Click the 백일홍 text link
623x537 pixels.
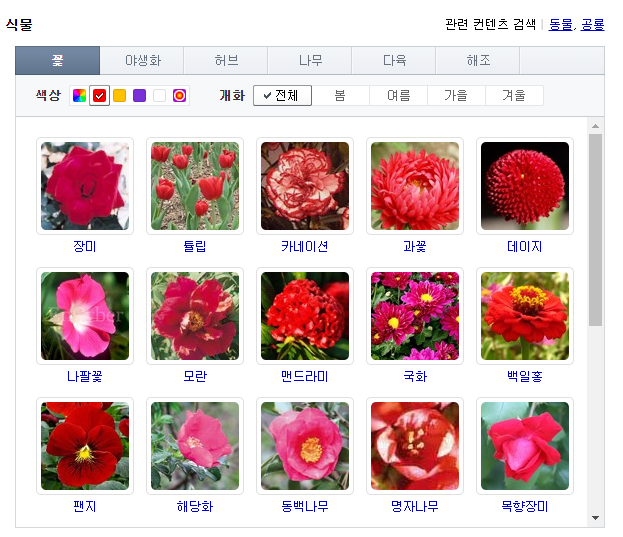pos(524,376)
